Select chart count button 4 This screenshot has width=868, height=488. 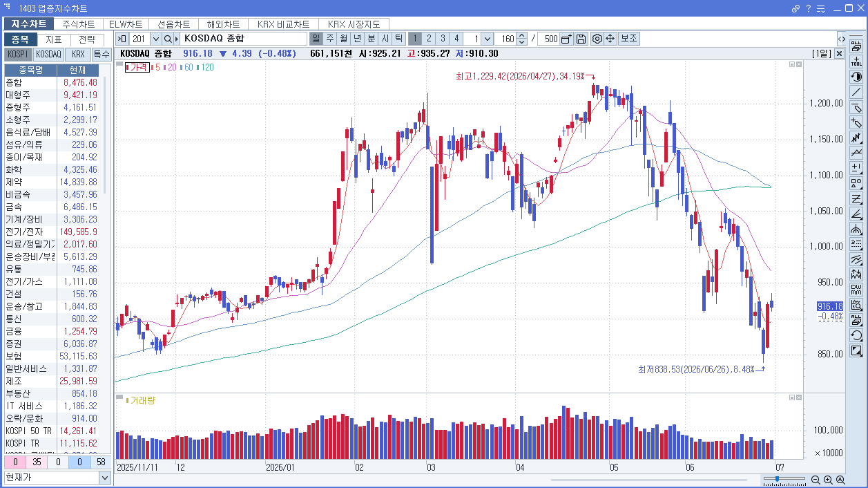456,39
